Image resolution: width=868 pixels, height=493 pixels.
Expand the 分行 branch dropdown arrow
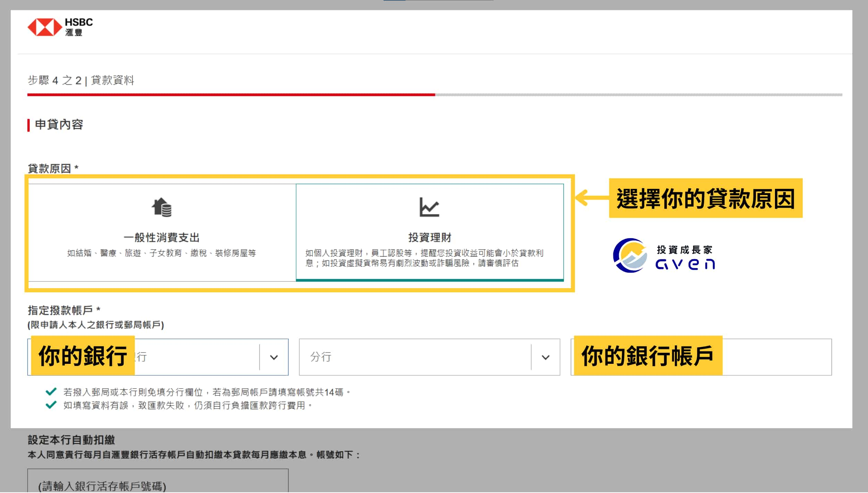coord(545,357)
